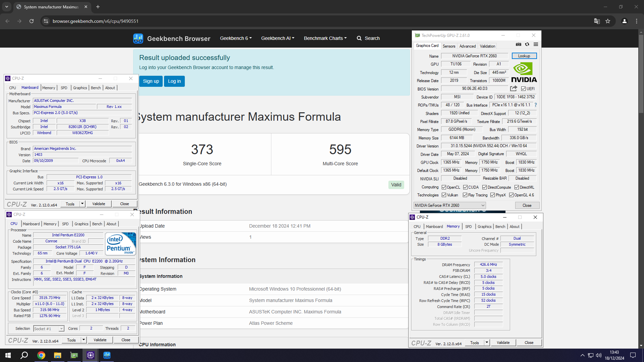
Task: Switch to the Validation tab in GPU-Z
Action: coord(487,46)
